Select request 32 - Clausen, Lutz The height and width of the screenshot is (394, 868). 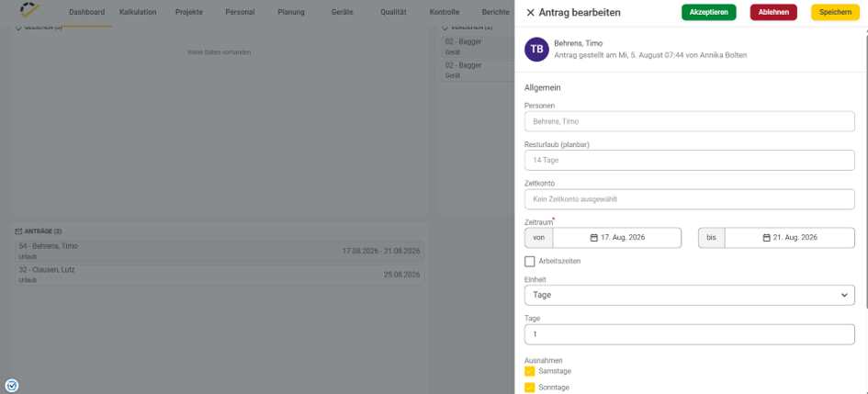point(220,275)
